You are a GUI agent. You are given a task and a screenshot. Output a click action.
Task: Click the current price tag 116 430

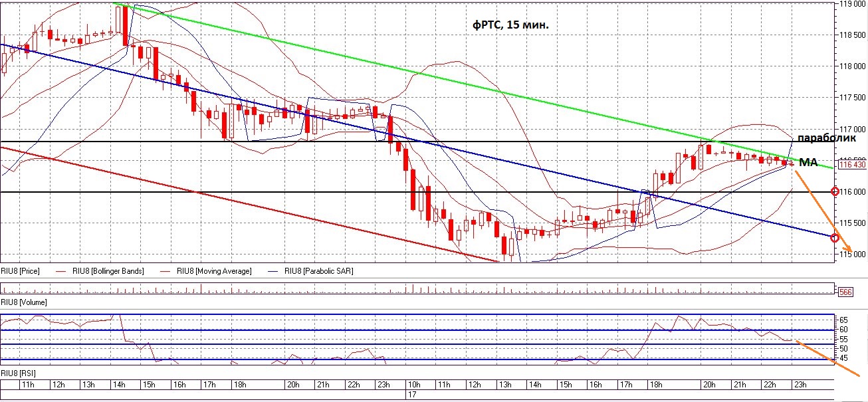click(x=852, y=164)
